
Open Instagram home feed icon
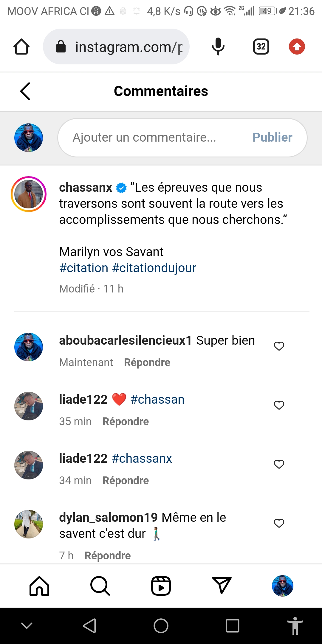39,586
